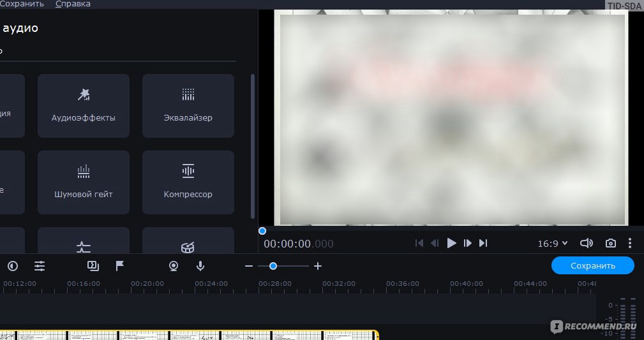644x340 pixels.
Task: Click the 00:00:16:00 timeline ruler mark
Action: 84,283
